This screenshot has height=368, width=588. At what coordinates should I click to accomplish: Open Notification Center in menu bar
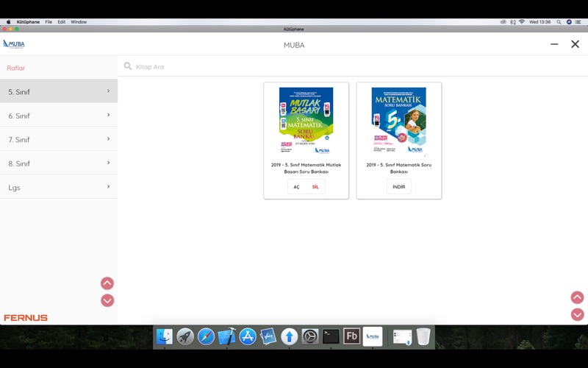578,22
